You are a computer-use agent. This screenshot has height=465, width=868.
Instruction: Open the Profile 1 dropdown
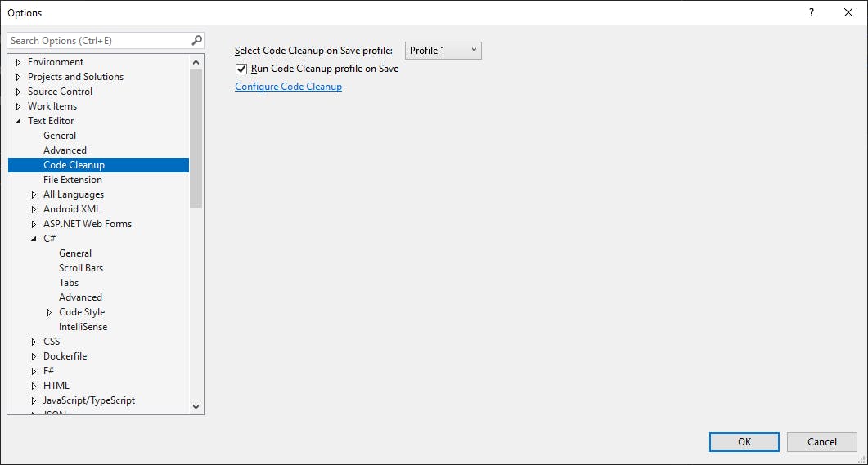[x=443, y=51]
